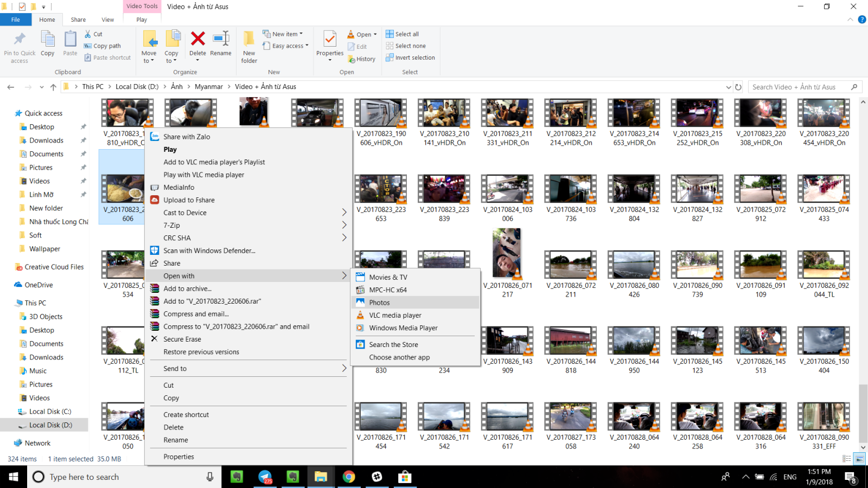This screenshot has width=868, height=488.
Task: Navigate to Myanmar in breadcrumb path
Action: pyautogui.click(x=209, y=87)
